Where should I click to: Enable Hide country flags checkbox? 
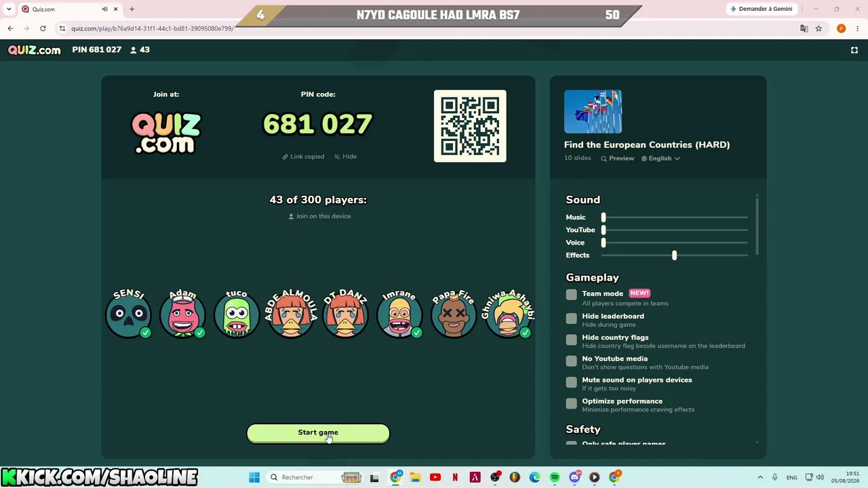(572, 340)
